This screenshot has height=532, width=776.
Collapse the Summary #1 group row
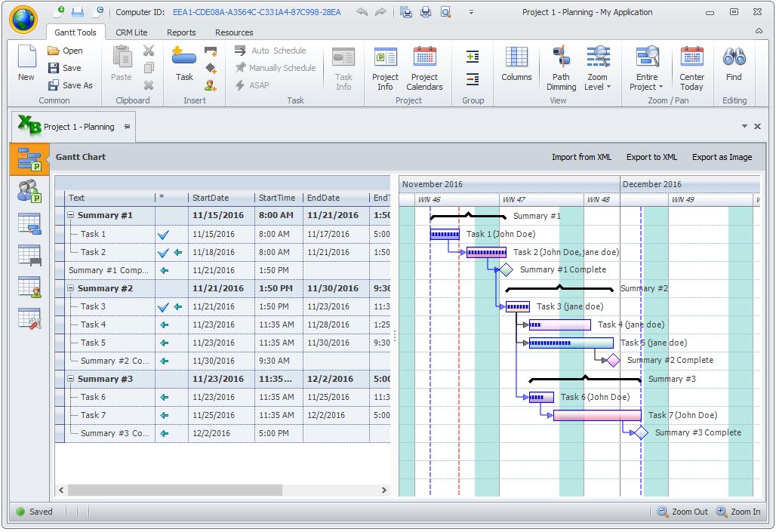click(69, 215)
